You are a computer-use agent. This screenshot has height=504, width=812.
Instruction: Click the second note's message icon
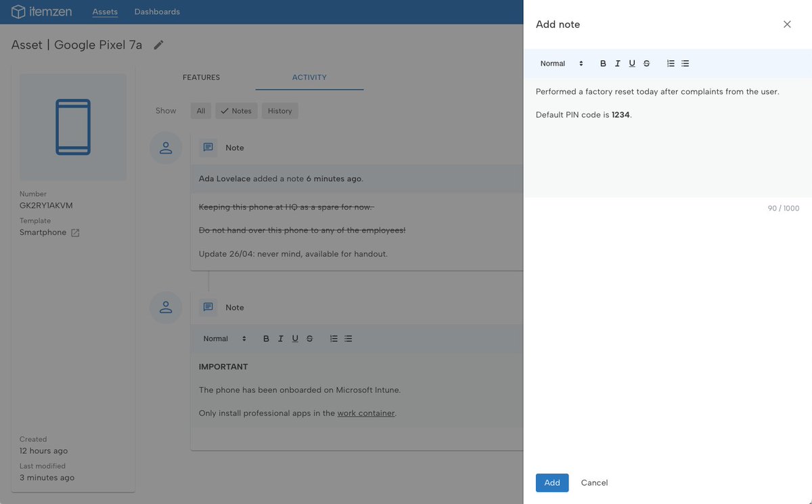[x=208, y=307]
